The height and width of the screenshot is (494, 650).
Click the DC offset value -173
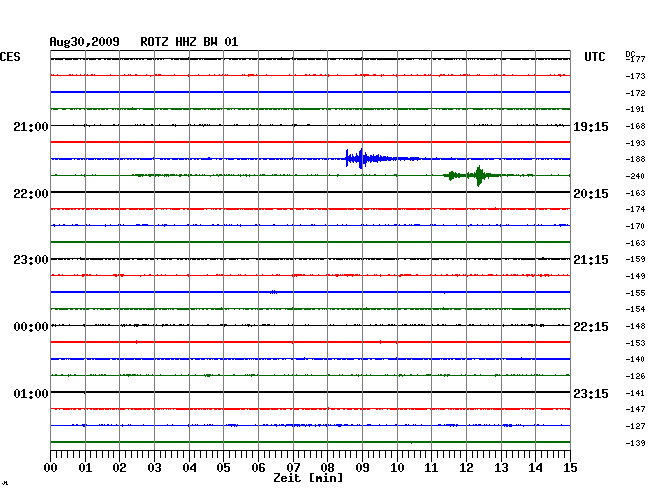pos(635,76)
